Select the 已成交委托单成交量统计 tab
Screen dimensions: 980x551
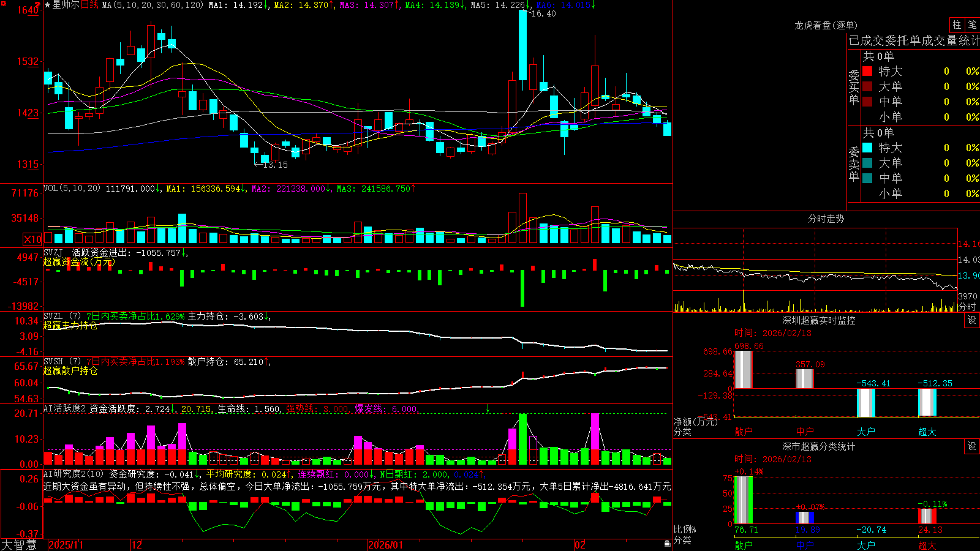pyautogui.click(x=914, y=41)
